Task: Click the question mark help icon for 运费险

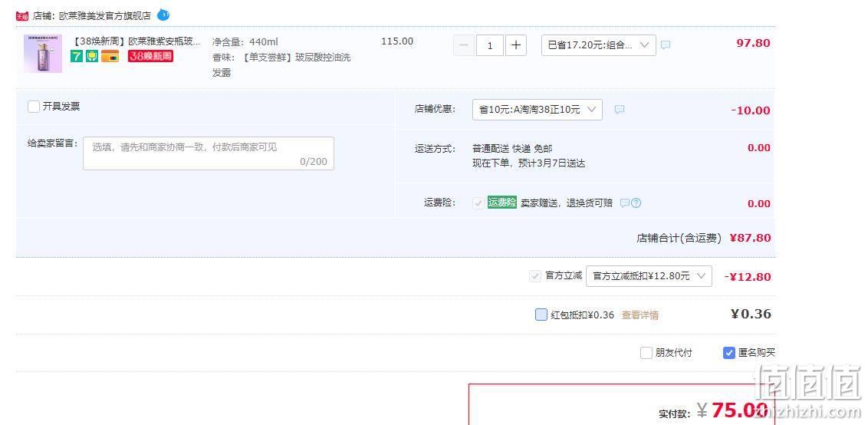Action: point(636,203)
